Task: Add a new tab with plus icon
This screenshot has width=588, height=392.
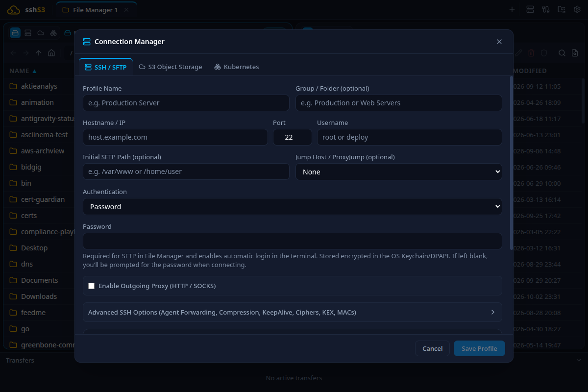Action: click(x=512, y=9)
